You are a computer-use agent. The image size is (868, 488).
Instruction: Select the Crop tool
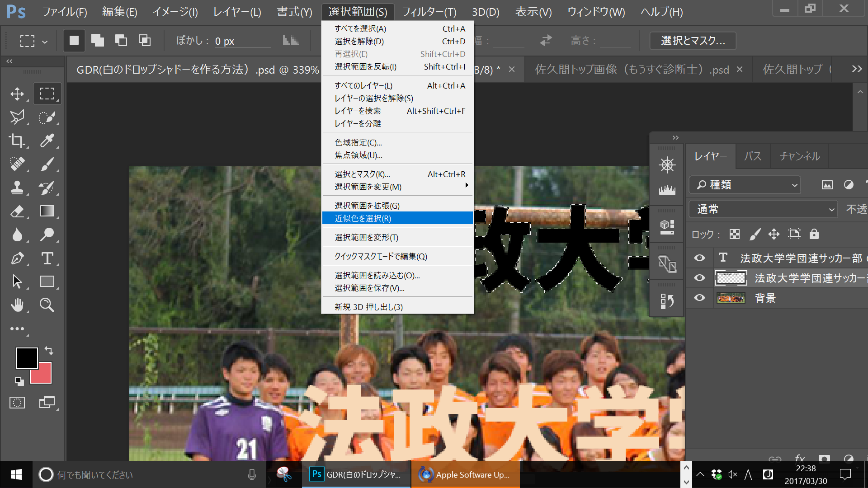[x=17, y=141]
